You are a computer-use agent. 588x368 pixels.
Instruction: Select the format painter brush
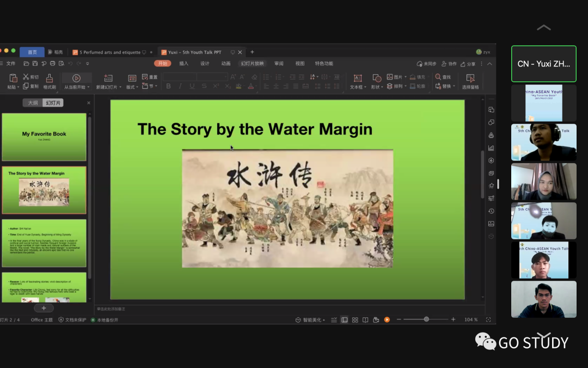pos(49,78)
